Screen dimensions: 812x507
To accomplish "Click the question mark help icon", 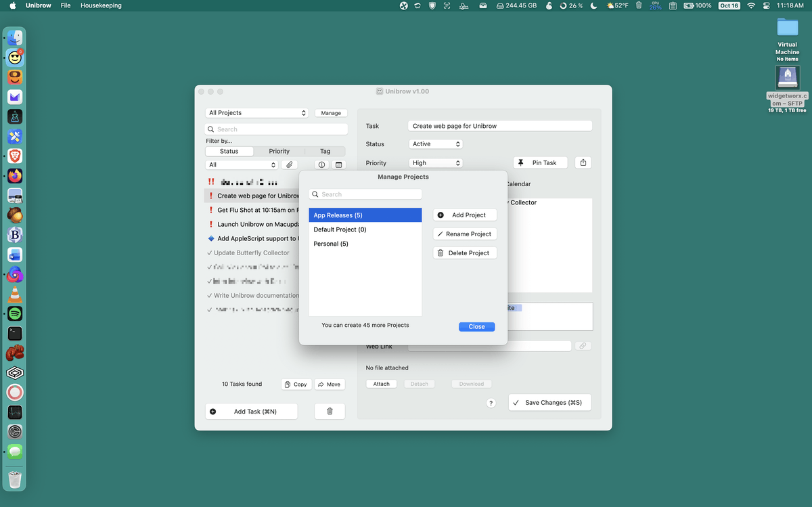I will click(x=491, y=403).
